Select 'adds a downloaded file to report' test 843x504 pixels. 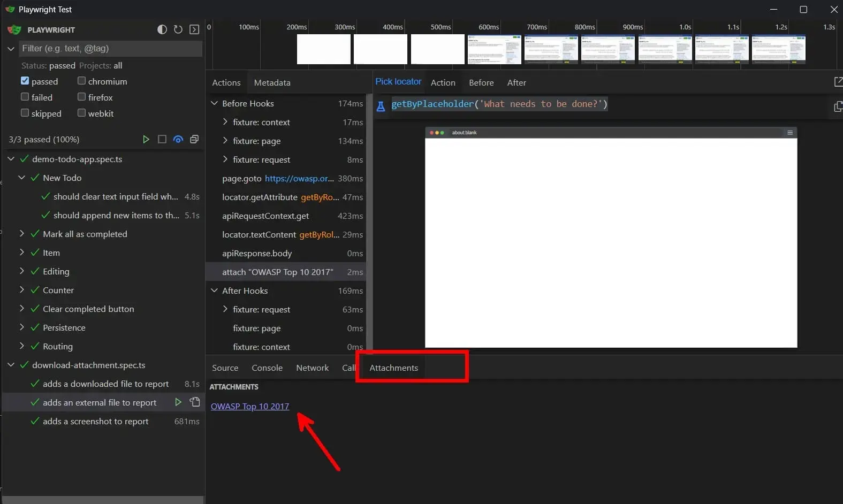click(103, 384)
